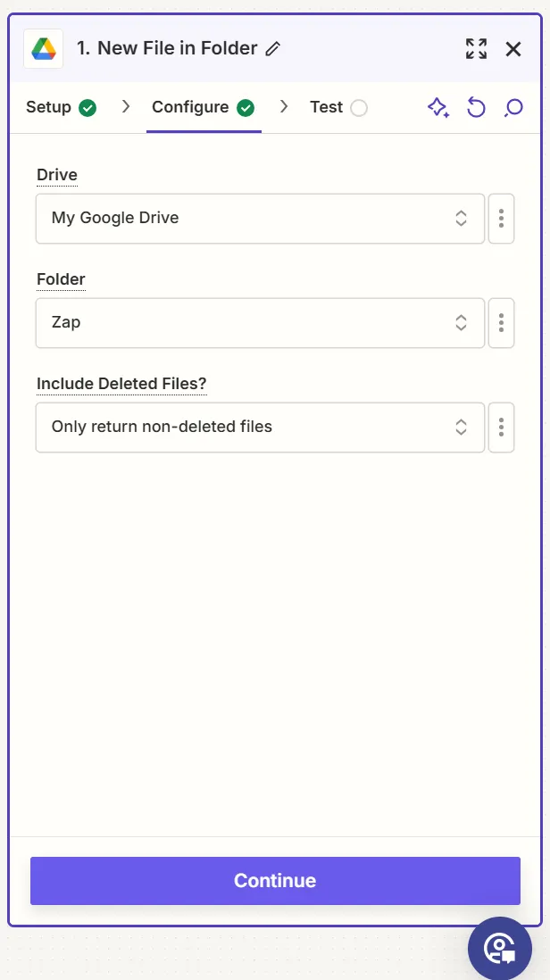The width and height of the screenshot is (550, 980).
Task: Click the Include Deleted Files? field label
Action: click(121, 384)
